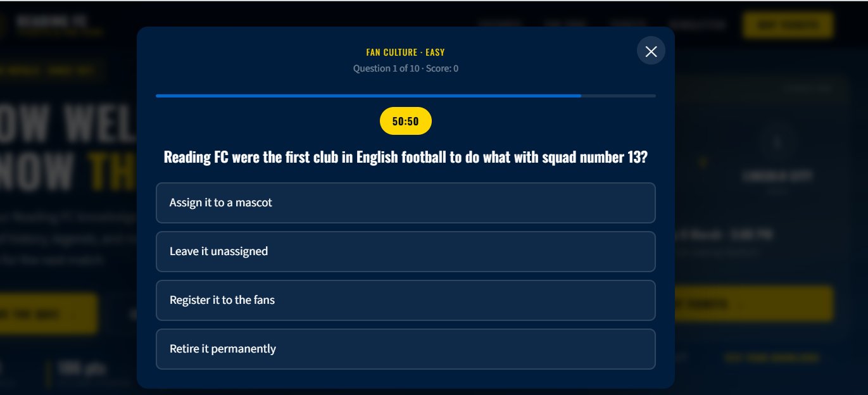
Task: Dismiss the quiz using the X icon
Action: (x=651, y=51)
